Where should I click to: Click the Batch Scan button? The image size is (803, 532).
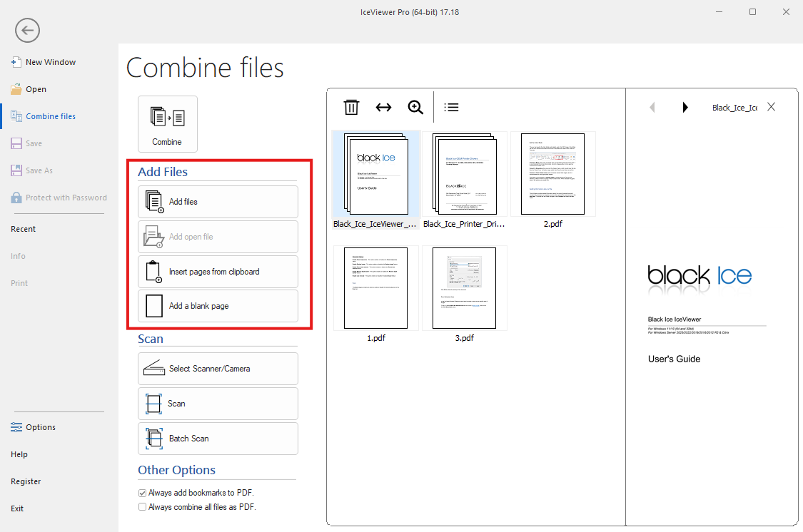(x=218, y=439)
